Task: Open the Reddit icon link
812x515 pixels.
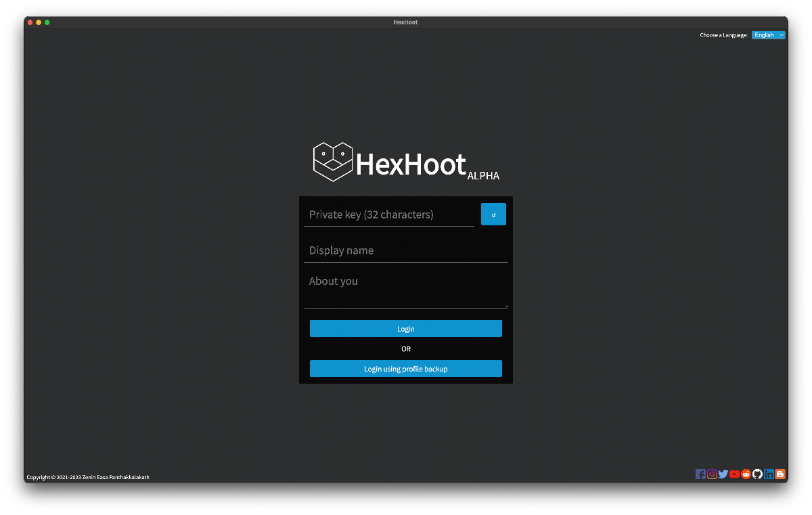Action: [746, 474]
